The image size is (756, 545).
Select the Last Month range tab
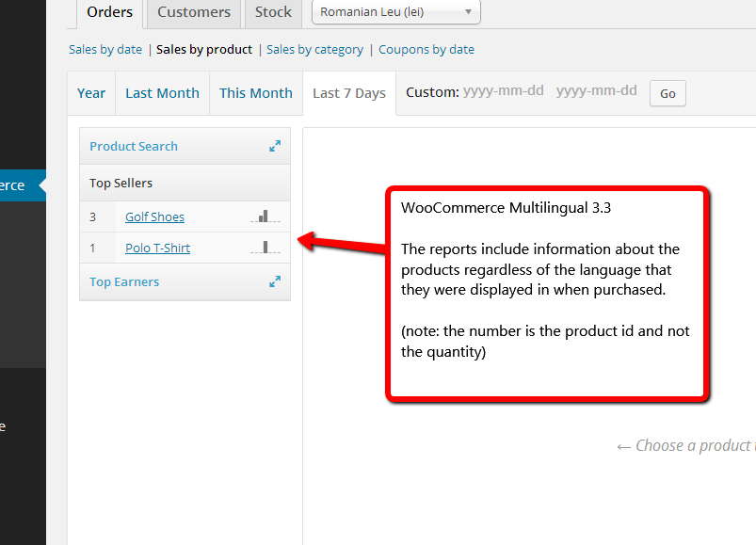[162, 93]
